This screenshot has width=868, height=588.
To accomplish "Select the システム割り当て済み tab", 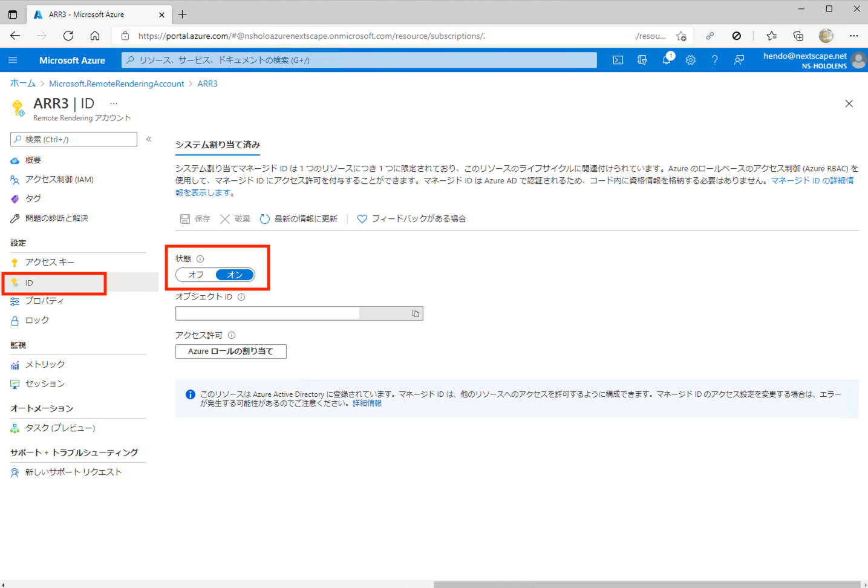I will click(218, 145).
